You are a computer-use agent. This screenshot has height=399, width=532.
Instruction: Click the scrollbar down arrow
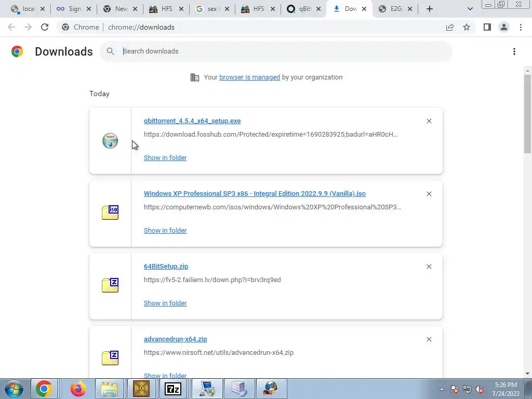tap(527, 374)
